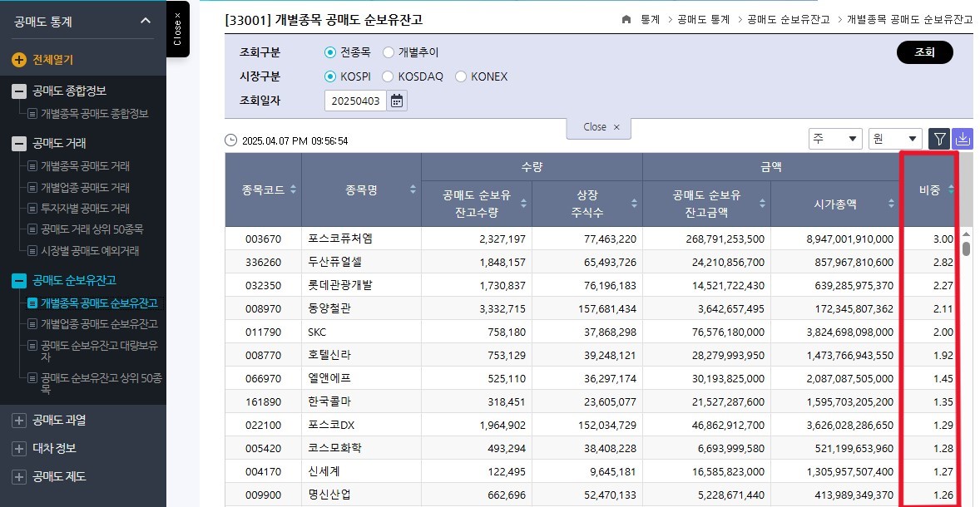Open the 원 currency dropdown
This screenshot has height=507, width=980.
point(895,139)
